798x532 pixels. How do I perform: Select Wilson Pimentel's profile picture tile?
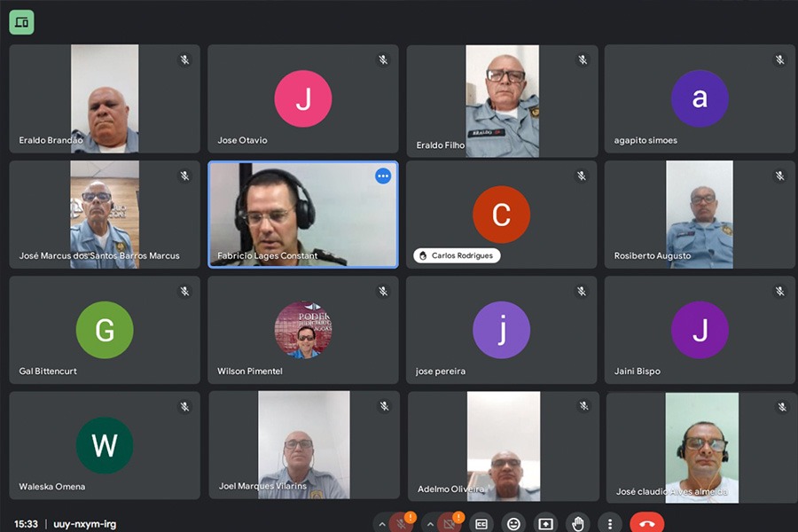click(x=303, y=329)
